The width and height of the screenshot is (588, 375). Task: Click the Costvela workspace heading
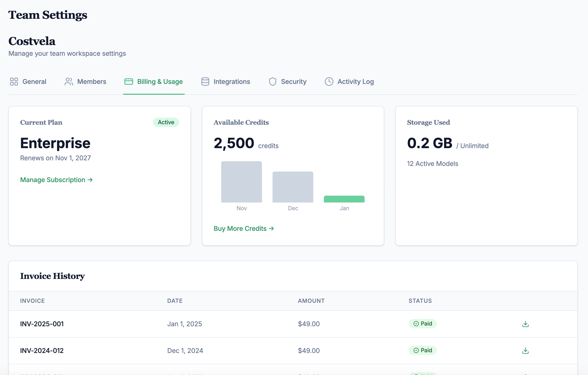(32, 41)
